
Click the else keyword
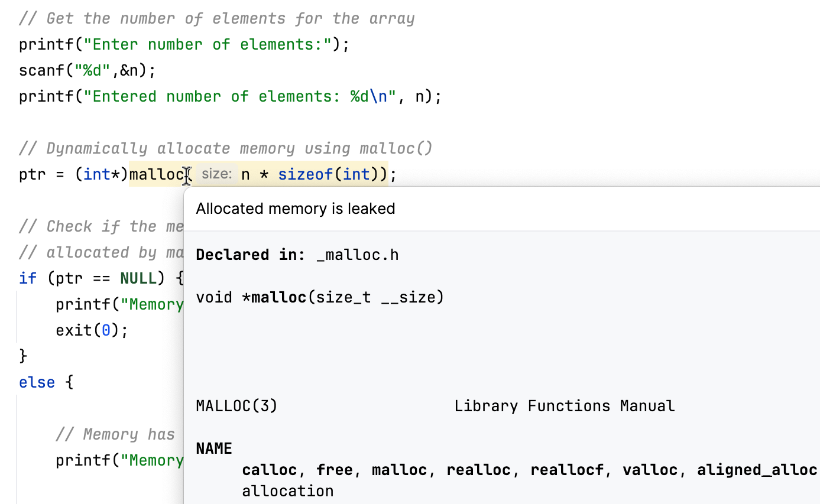pyautogui.click(x=36, y=382)
